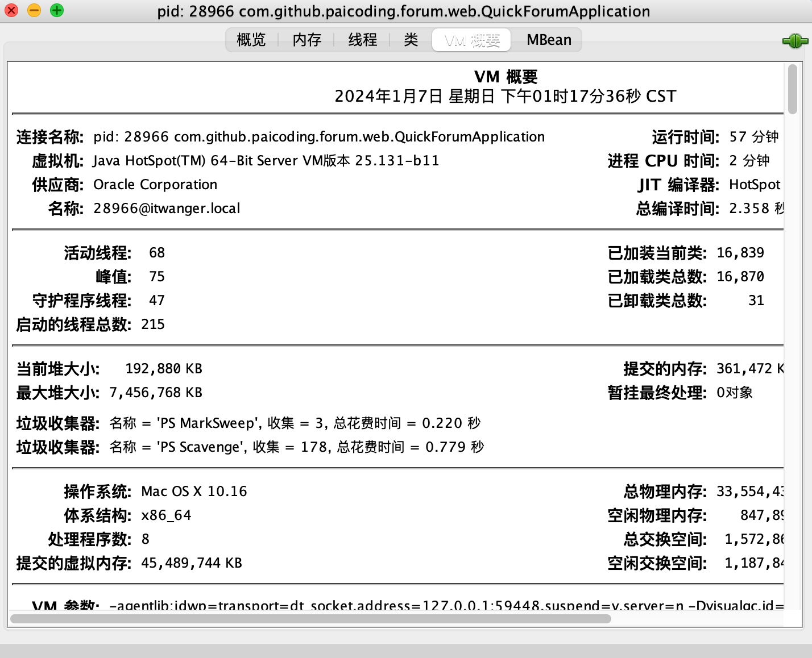Click the green connection status icon

[795, 41]
